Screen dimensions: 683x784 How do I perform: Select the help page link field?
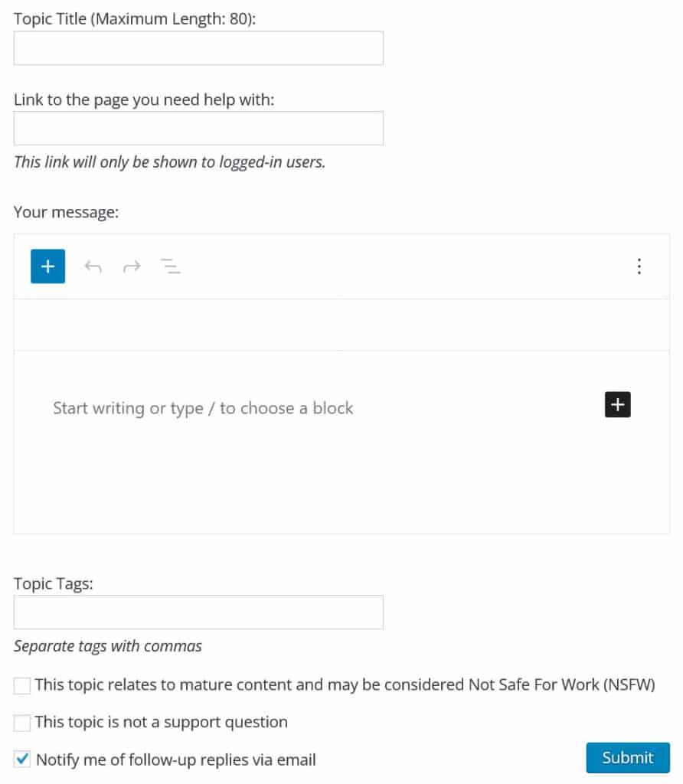click(198, 127)
